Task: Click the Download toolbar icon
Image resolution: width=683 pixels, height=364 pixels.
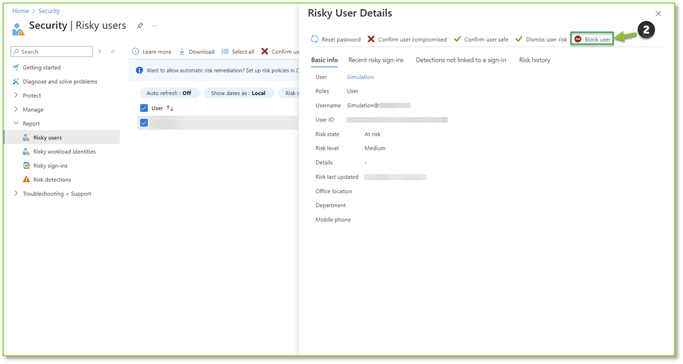Action: [182, 51]
